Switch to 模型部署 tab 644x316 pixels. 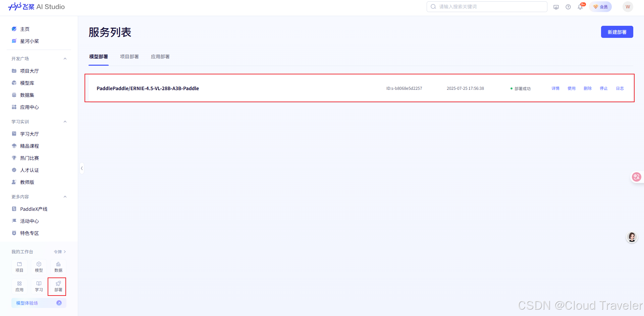(99, 57)
